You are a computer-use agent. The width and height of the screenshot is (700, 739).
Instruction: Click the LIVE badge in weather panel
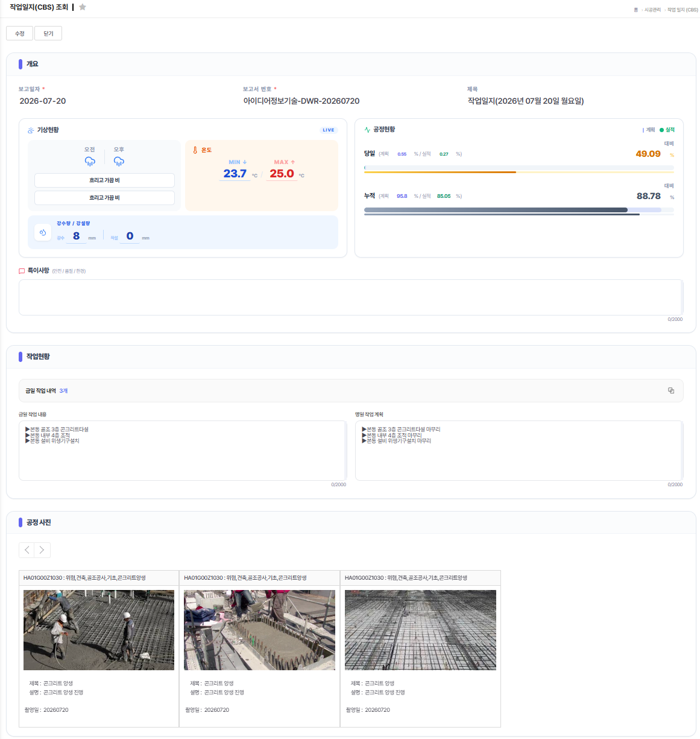click(329, 130)
